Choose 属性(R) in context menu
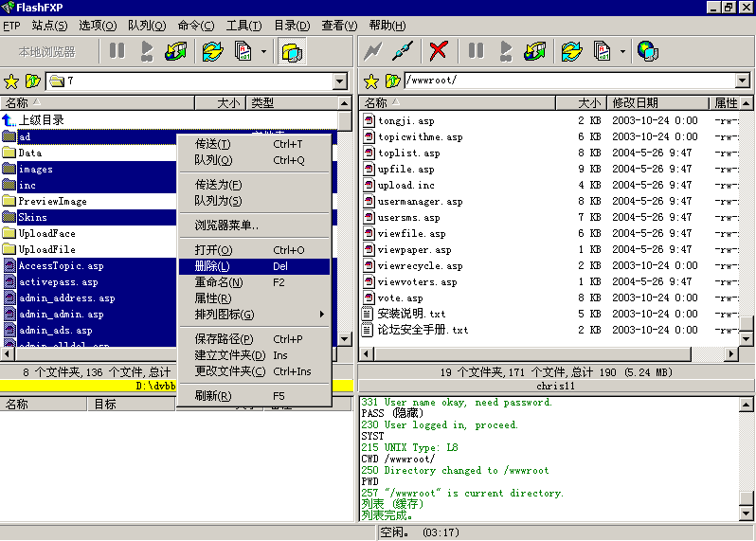The height and width of the screenshot is (541, 756). coord(255,298)
